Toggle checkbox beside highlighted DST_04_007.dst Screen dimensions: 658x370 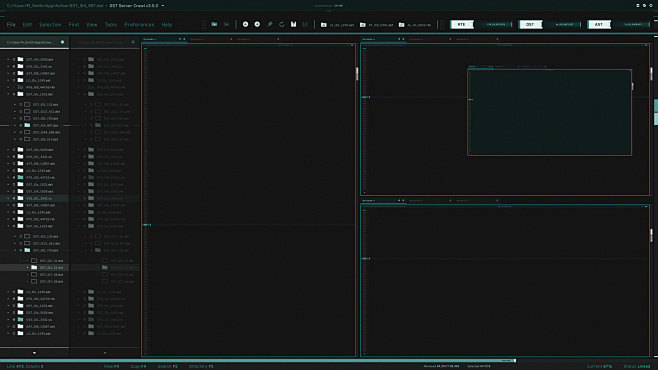tap(21, 125)
